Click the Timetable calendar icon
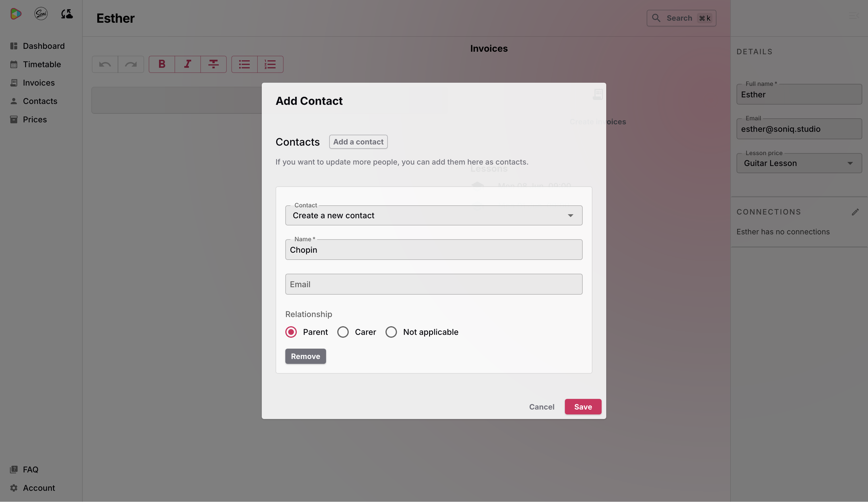868x502 pixels. pyautogui.click(x=14, y=64)
